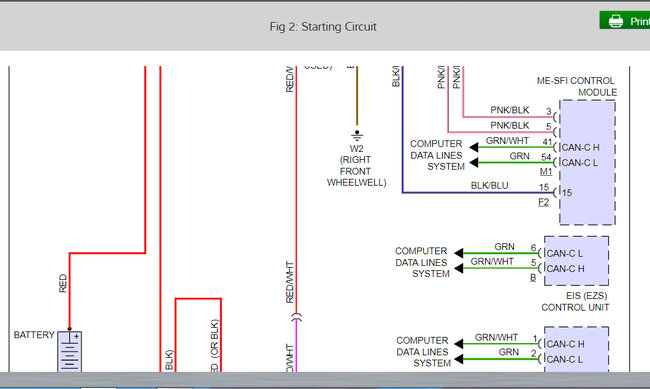Click the 'GRN/WHT' label at pin 1
The image size is (650, 389).
[496, 337]
